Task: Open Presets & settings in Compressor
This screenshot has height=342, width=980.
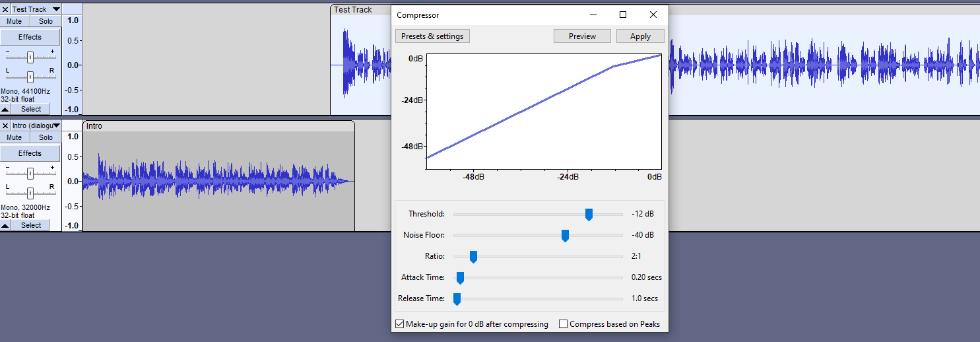Action: point(432,36)
